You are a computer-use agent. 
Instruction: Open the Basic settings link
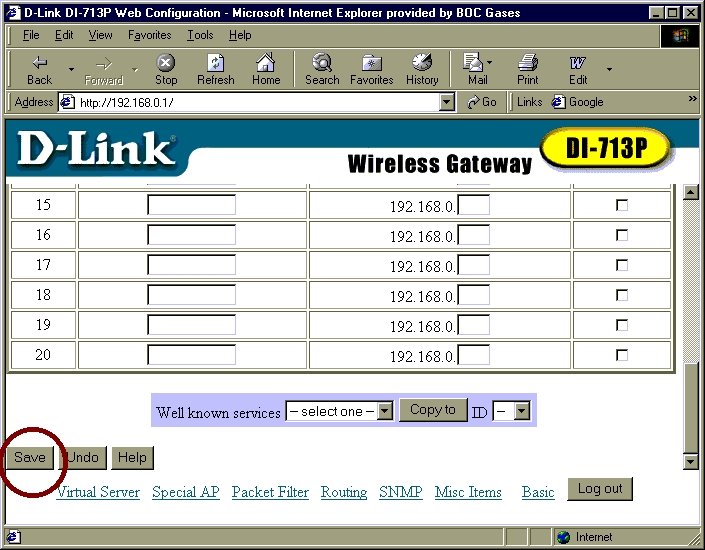(538, 492)
